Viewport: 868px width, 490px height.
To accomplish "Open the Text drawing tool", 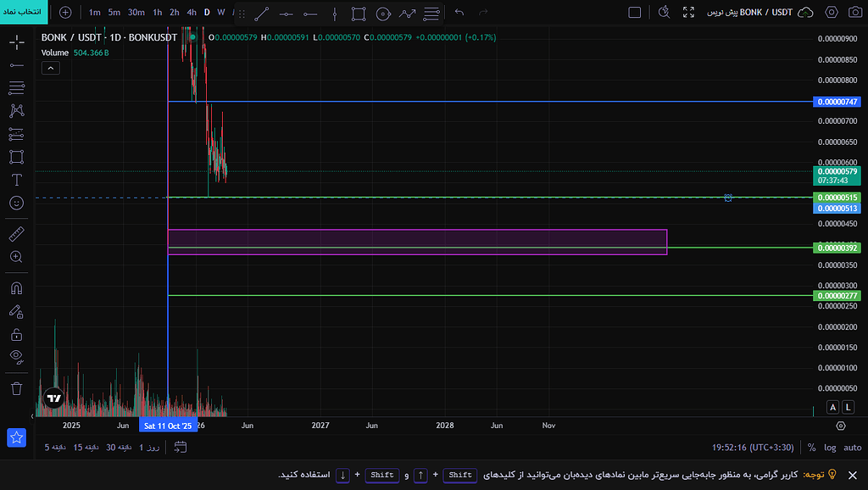I will [x=16, y=180].
